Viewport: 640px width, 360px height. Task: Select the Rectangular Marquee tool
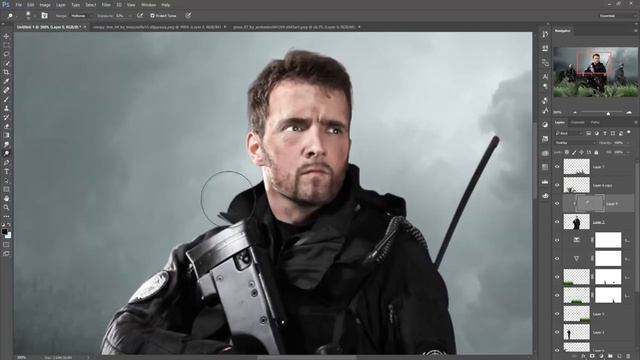(6, 45)
